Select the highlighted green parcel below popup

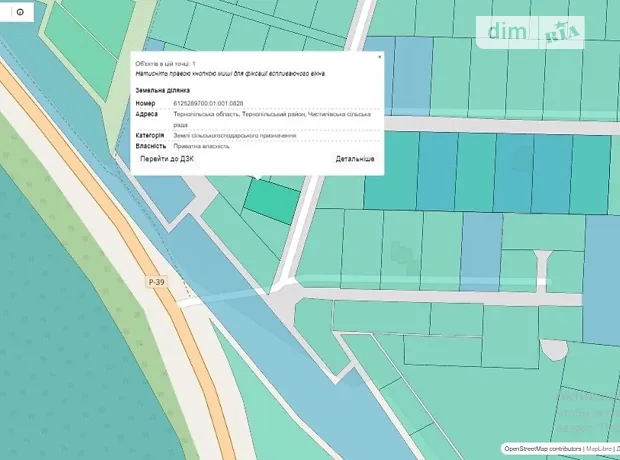[x=272, y=202]
